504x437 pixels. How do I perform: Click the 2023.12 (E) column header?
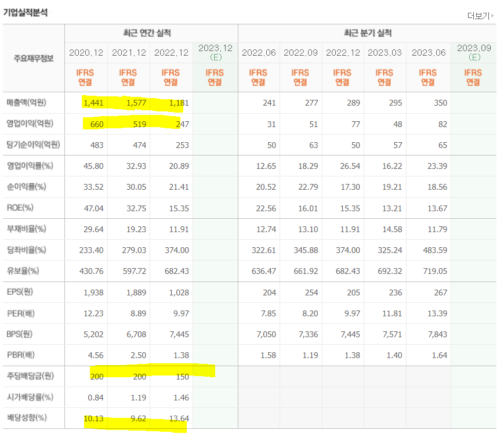pyautogui.click(x=215, y=52)
